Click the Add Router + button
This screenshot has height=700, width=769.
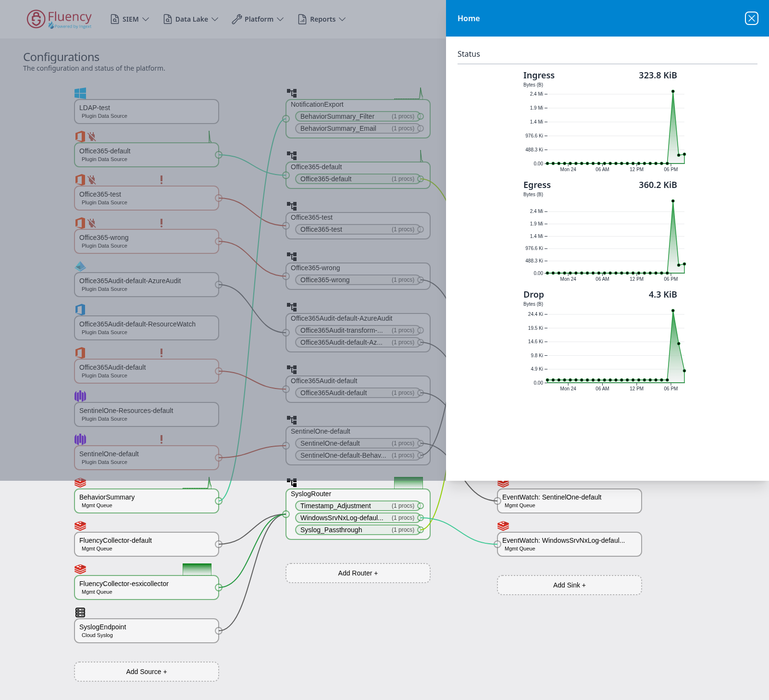pos(358,573)
